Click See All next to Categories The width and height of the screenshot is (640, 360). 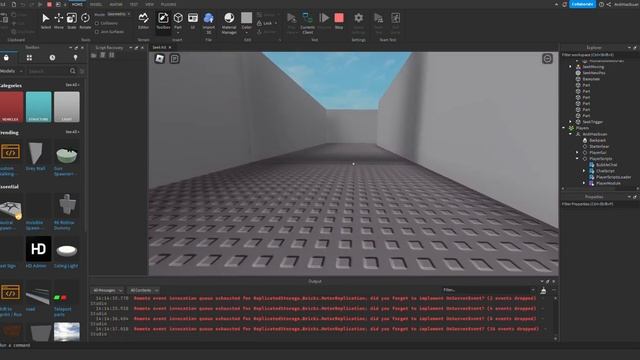[72, 85]
